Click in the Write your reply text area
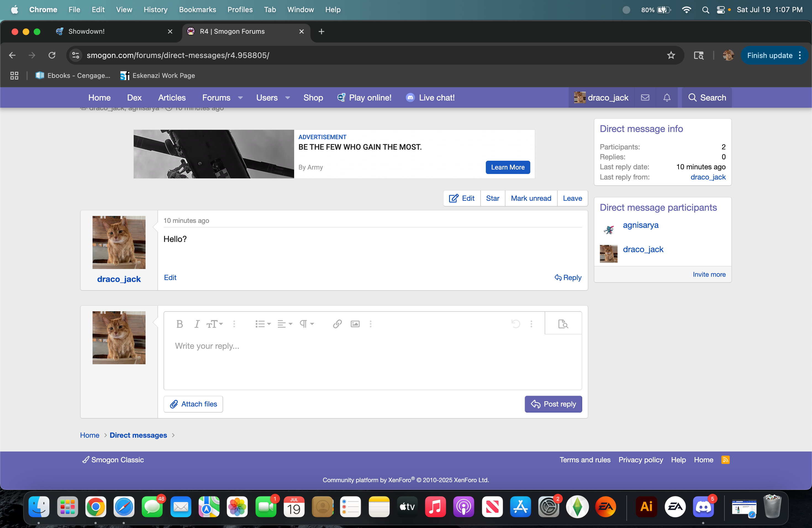The image size is (812, 528). pyautogui.click(x=373, y=361)
